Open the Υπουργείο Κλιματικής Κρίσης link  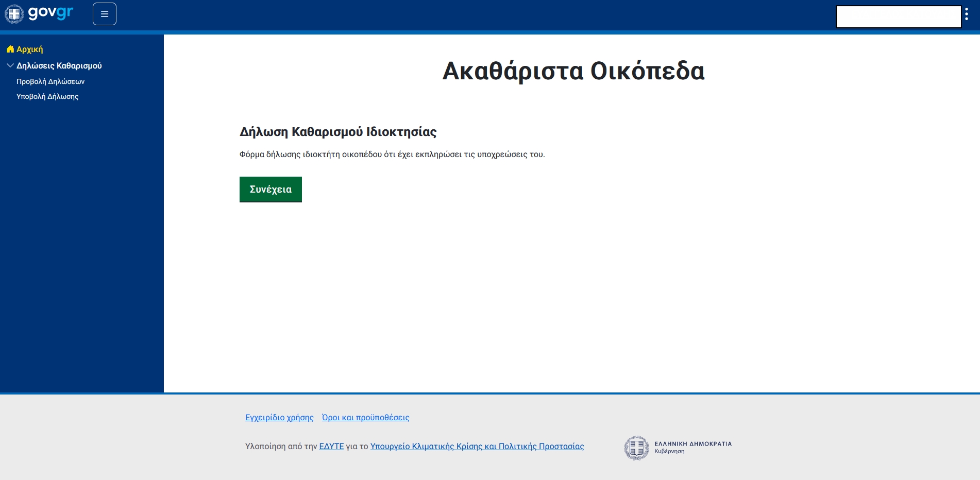tap(477, 447)
